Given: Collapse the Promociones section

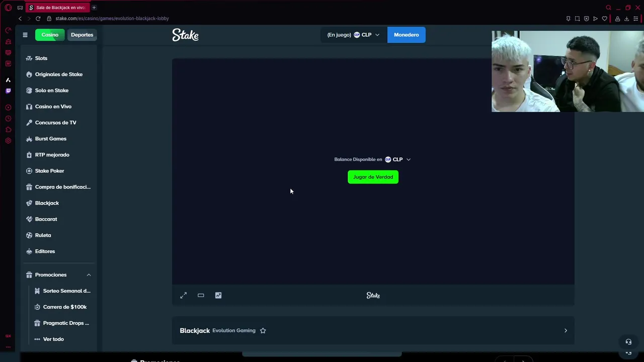Looking at the screenshot, I should tap(89, 275).
